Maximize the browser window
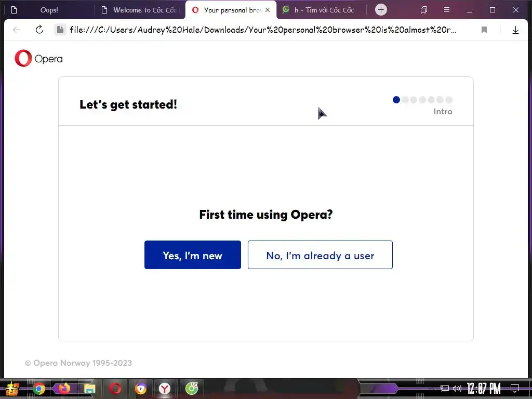This screenshot has height=399, width=532. (x=493, y=10)
